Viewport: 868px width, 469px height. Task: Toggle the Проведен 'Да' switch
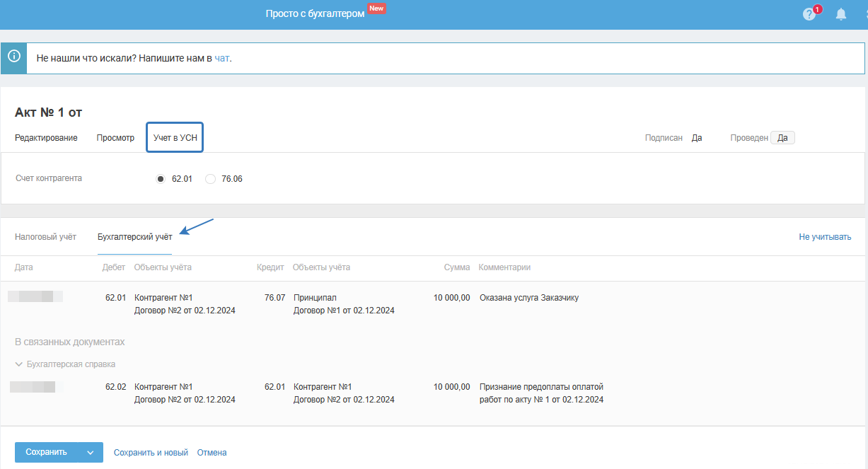click(782, 138)
